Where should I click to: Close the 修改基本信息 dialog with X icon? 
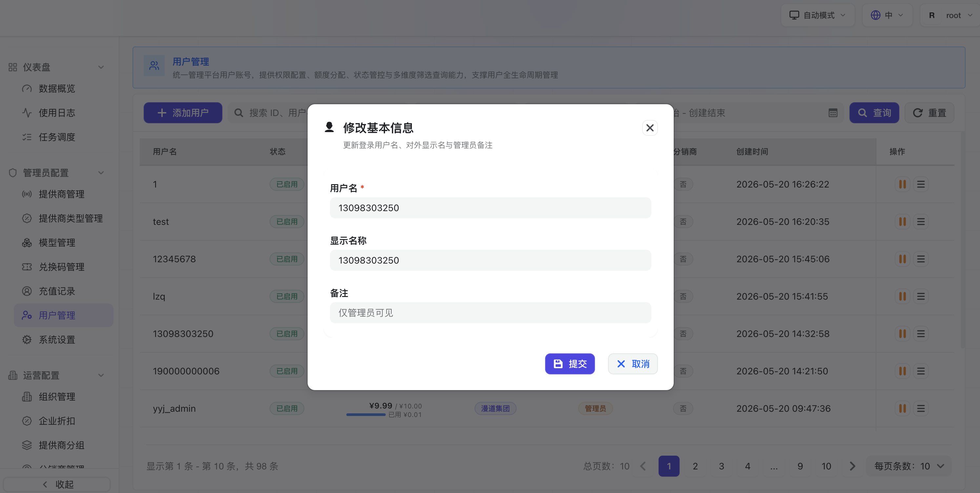pyautogui.click(x=650, y=128)
